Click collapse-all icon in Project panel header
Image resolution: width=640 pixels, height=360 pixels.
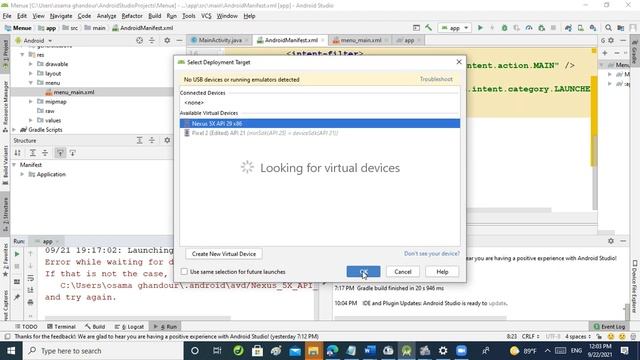[152, 40]
